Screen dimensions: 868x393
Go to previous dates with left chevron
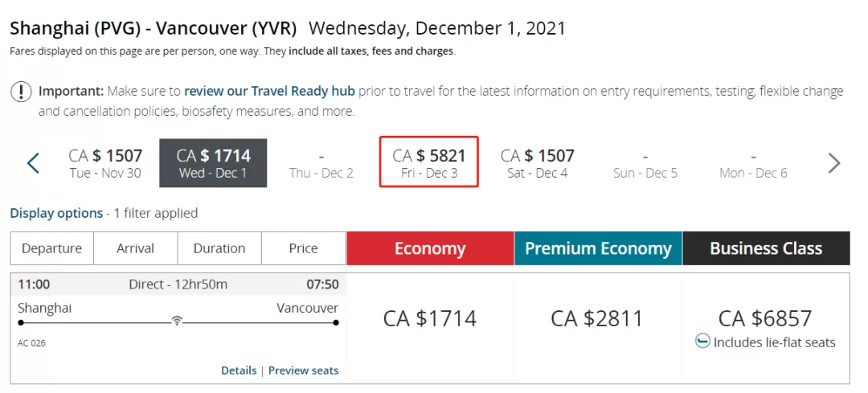coord(33,163)
